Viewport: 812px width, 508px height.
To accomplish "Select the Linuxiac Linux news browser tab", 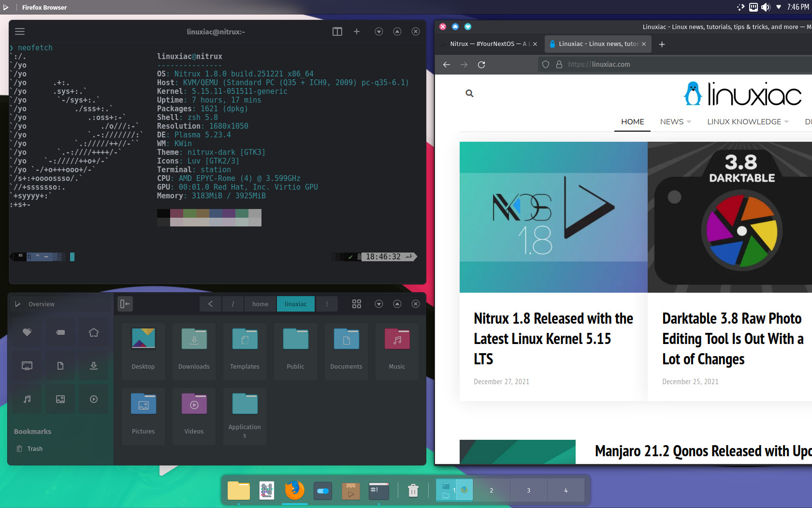I will (598, 44).
